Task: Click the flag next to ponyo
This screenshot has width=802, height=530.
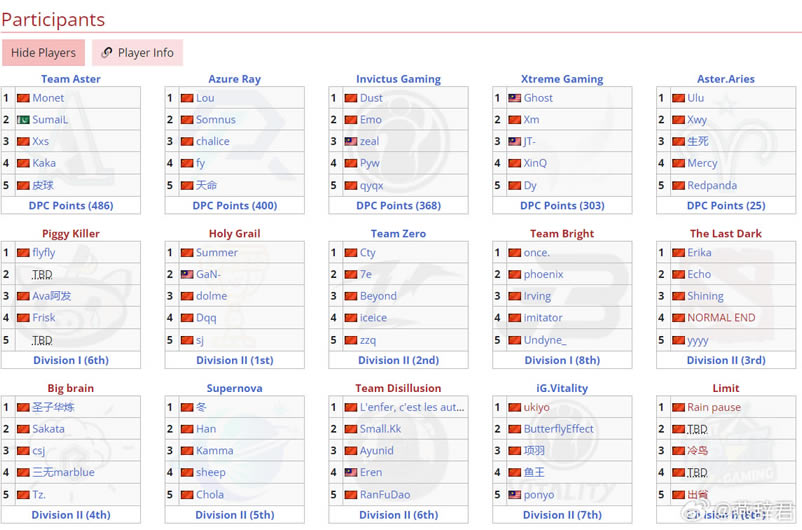Action: pos(514,495)
